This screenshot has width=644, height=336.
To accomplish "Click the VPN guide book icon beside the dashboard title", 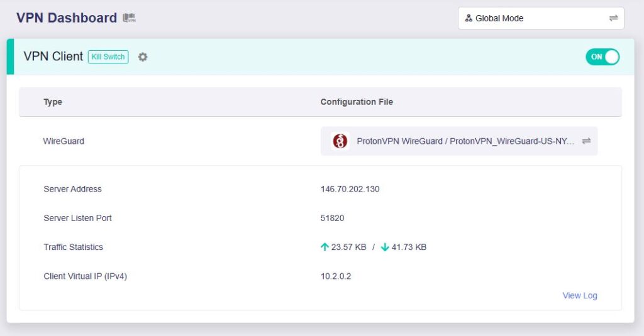I will [x=129, y=18].
